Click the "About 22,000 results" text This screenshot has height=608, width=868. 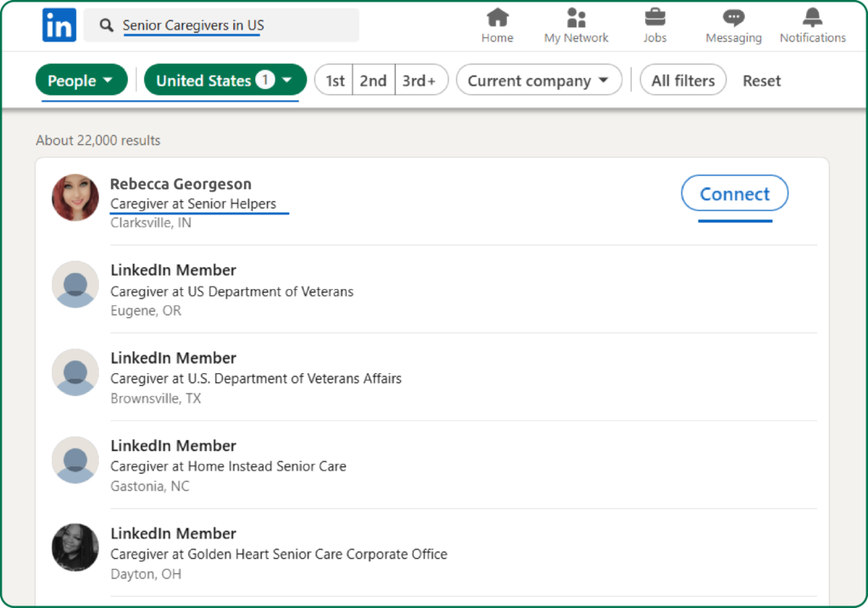click(x=98, y=141)
